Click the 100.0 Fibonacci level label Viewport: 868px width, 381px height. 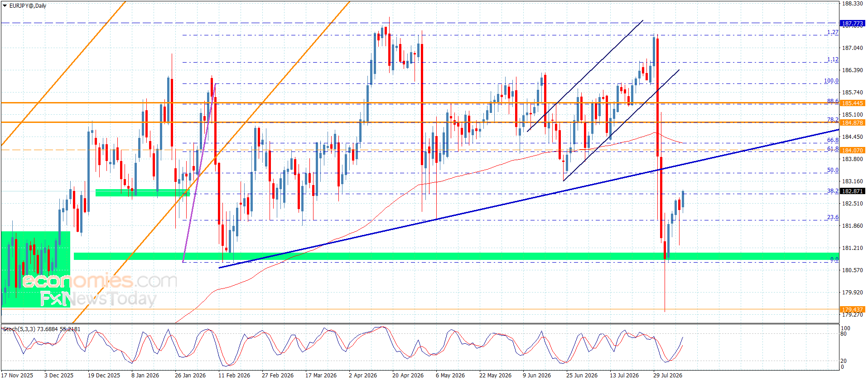(x=831, y=81)
